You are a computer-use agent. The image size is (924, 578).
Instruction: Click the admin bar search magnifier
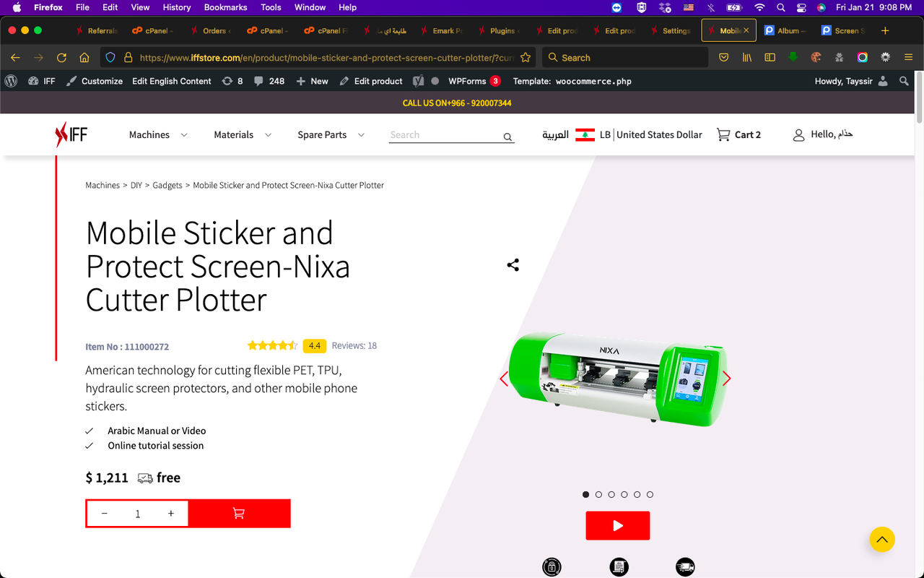click(x=904, y=81)
